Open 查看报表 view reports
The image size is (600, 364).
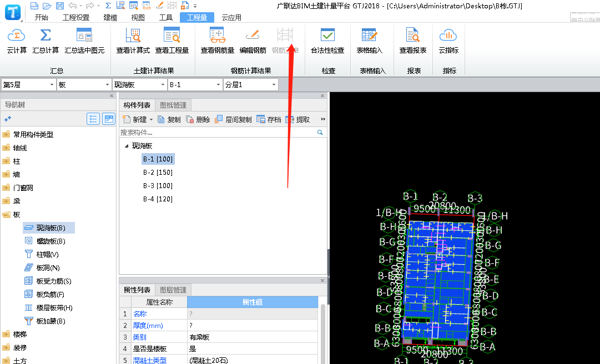click(413, 41)
